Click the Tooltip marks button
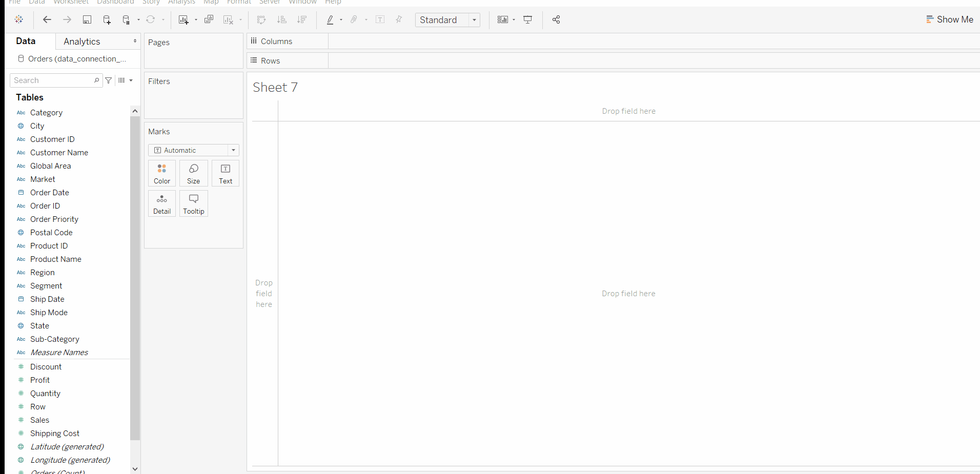 (x=194, y=204)
